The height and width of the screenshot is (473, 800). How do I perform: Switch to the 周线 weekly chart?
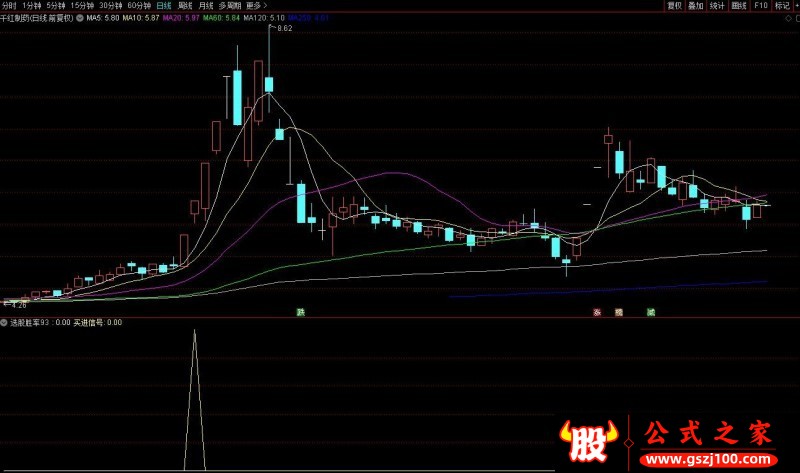(185, 6)
